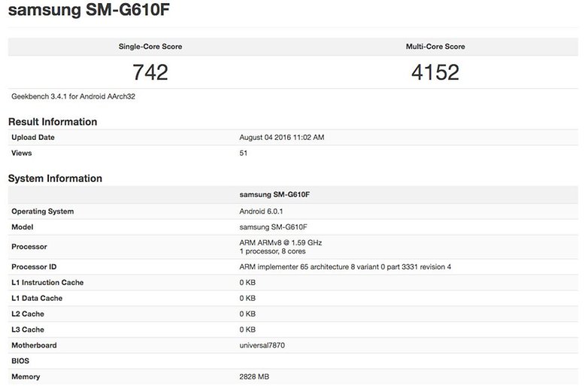This screenshot has width=588, height=389.
Task: Select the Memory row label
Action: [26, 377]
